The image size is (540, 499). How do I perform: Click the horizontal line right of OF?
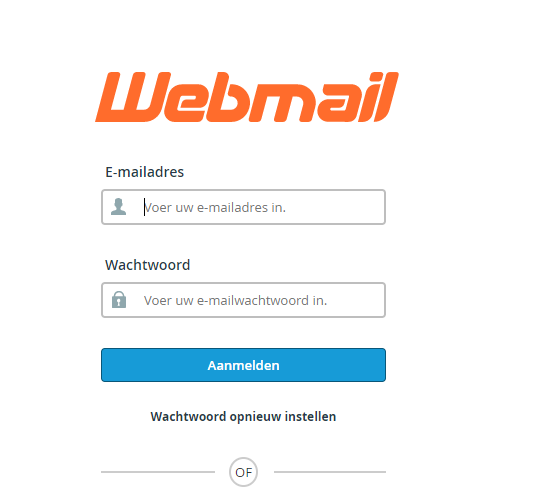click(x=330, y=472)
